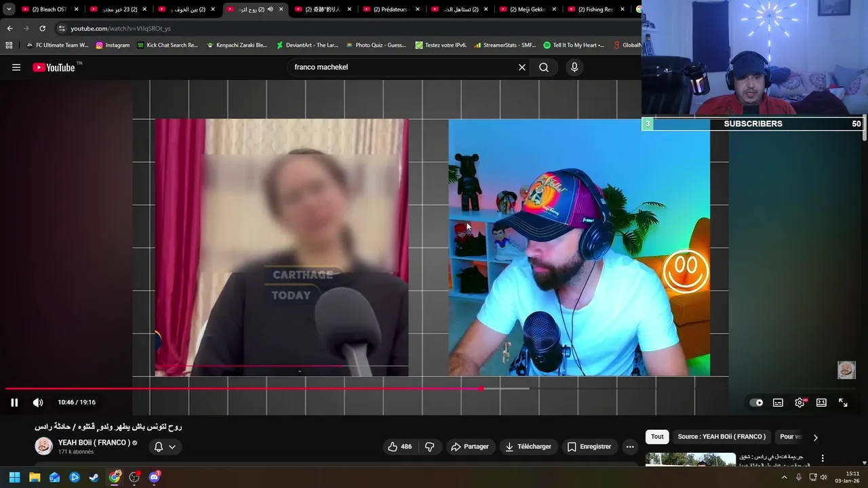Open the channel avatar beside the title
Viewport: 868px width, 488px height.
point(44,446)
